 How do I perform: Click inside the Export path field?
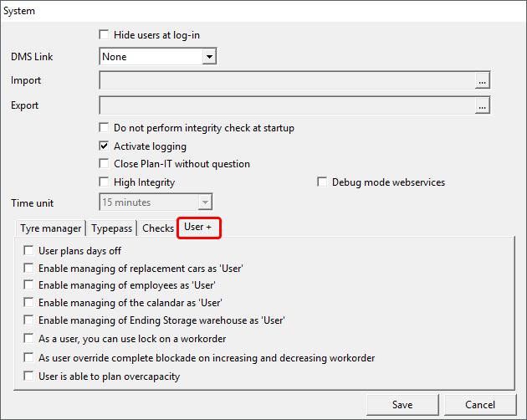pyautogui.click(x=286, y=106)
